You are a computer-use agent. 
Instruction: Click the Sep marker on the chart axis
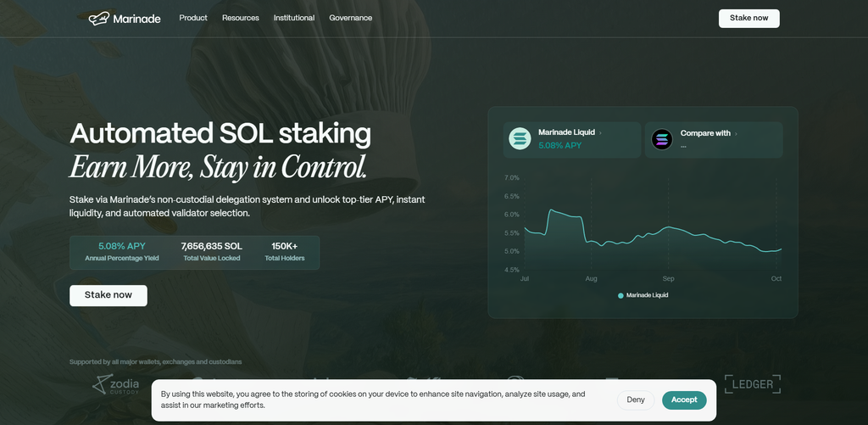click(668, 279)
